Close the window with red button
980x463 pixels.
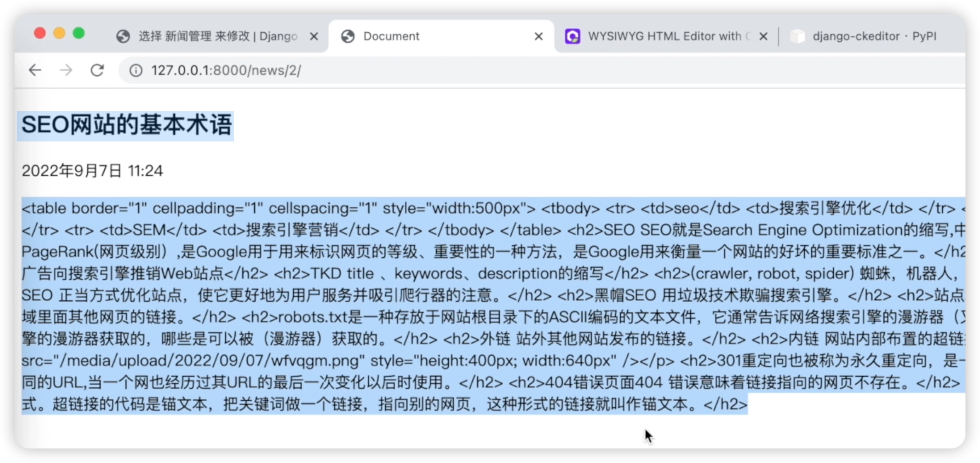coord(40,33)
